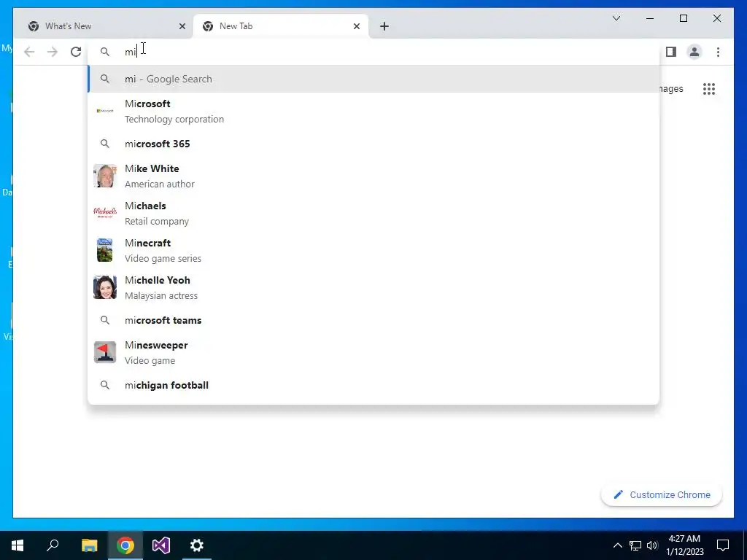Click the Customize Chrome button
Viewport: 747px width, 560px height.
tap(662, 495)
